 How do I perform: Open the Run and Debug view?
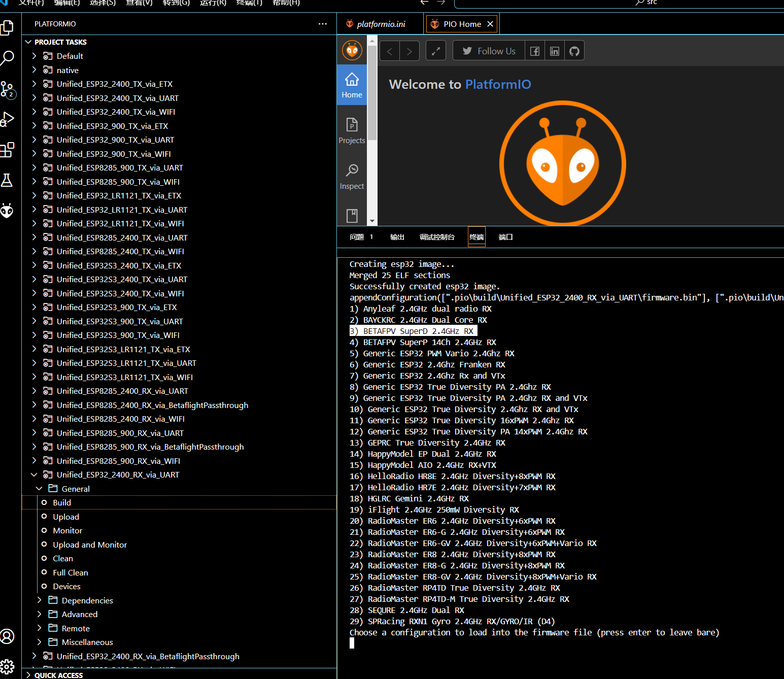coord(7,119)
